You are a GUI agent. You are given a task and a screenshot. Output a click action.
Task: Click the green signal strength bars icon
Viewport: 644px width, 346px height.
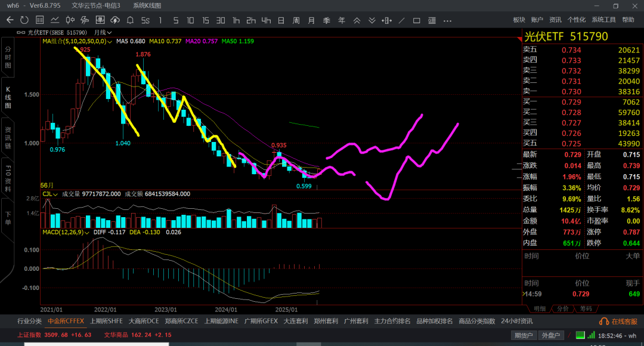591,335
